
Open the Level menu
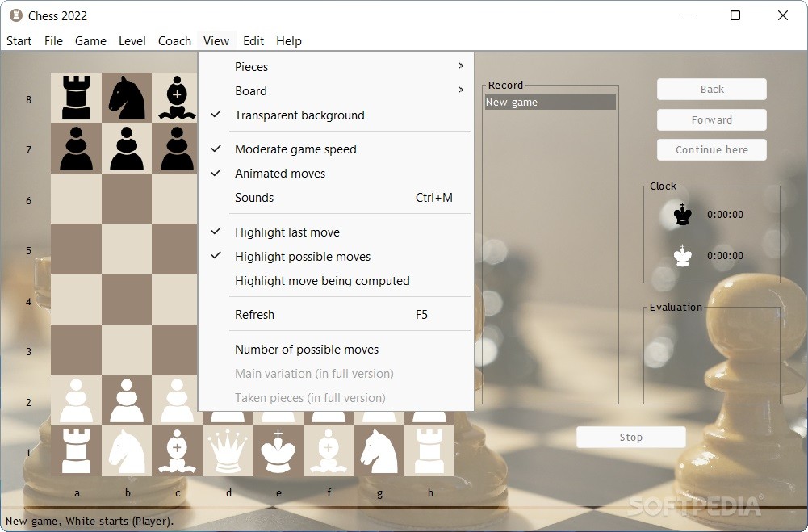132,40
